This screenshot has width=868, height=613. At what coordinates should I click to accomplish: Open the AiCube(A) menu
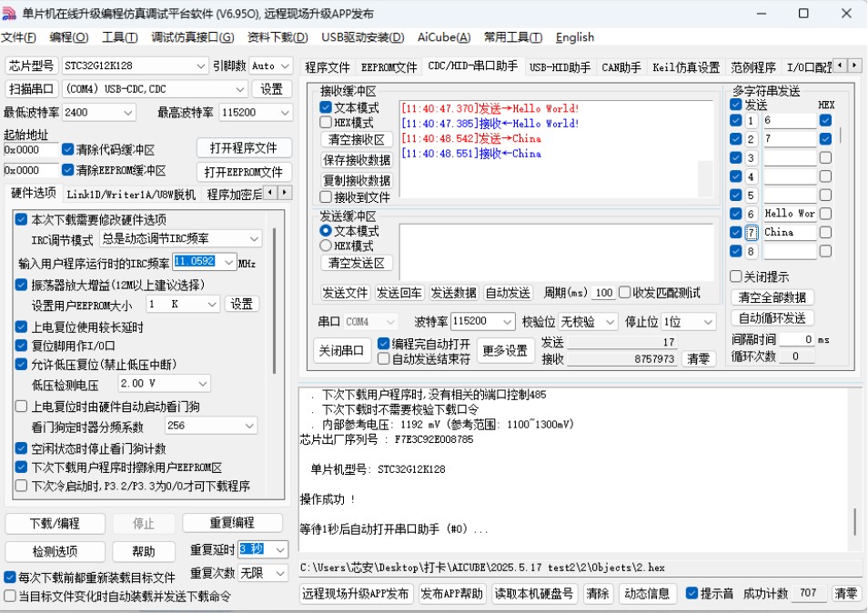coord(444,37)
